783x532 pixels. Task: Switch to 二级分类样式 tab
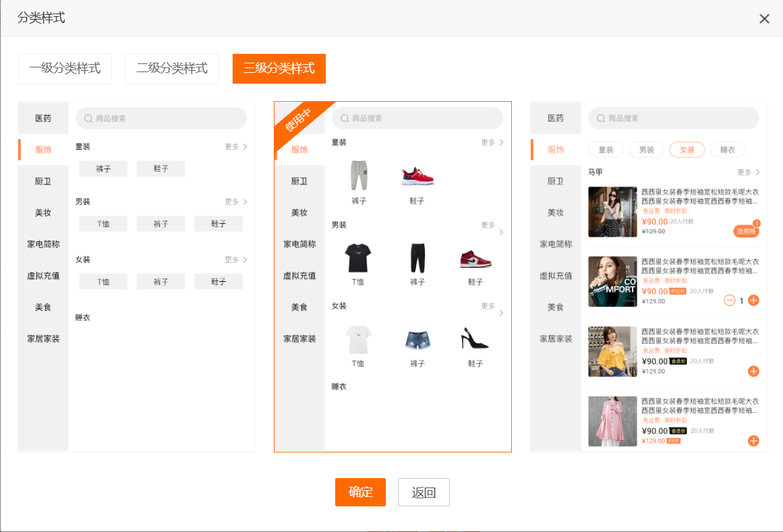[x=172, y=69]
